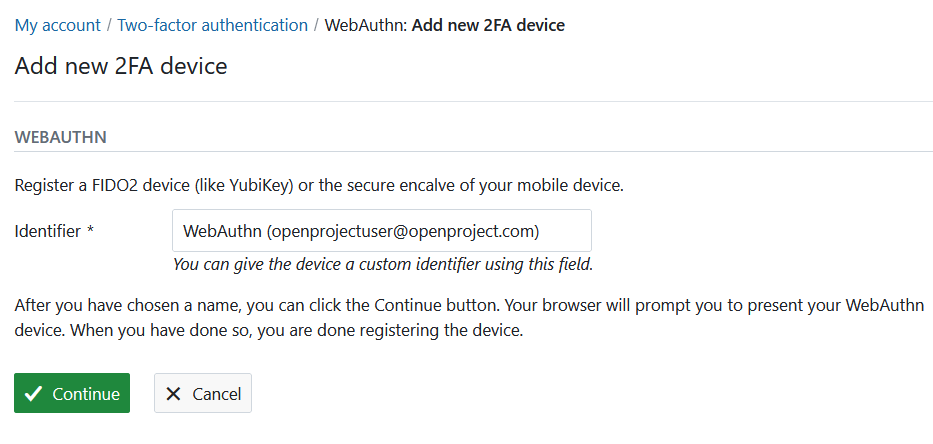Screen dimensions: 933x444
Task: Click the X icon on Cancel
Action: 173,394
